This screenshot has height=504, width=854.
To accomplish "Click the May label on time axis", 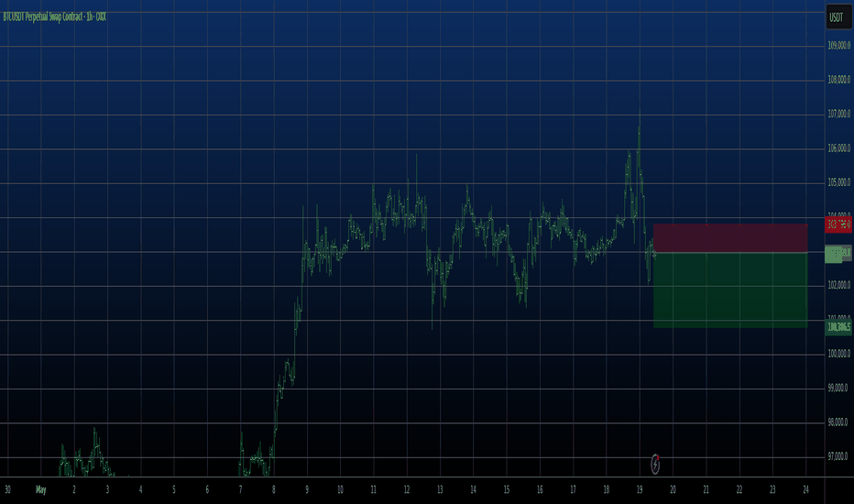I will pyautogui.click(x=41, y=490).
